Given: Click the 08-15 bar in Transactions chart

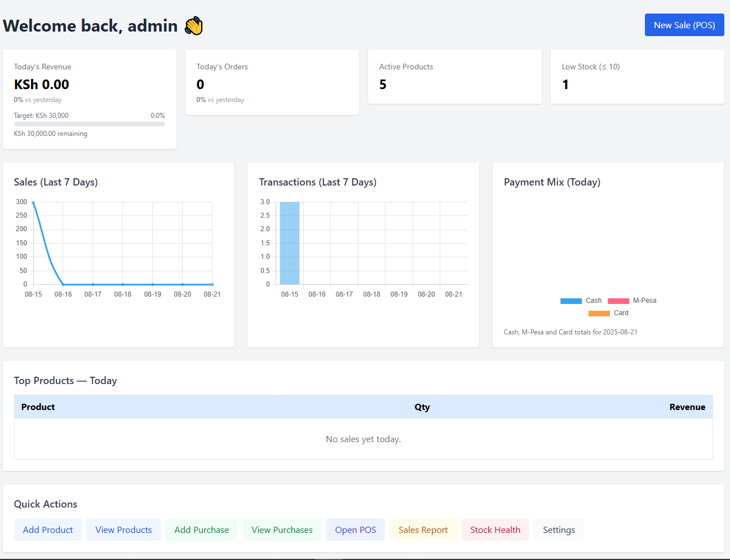Looking at the screenshot, I should (289, 243).
